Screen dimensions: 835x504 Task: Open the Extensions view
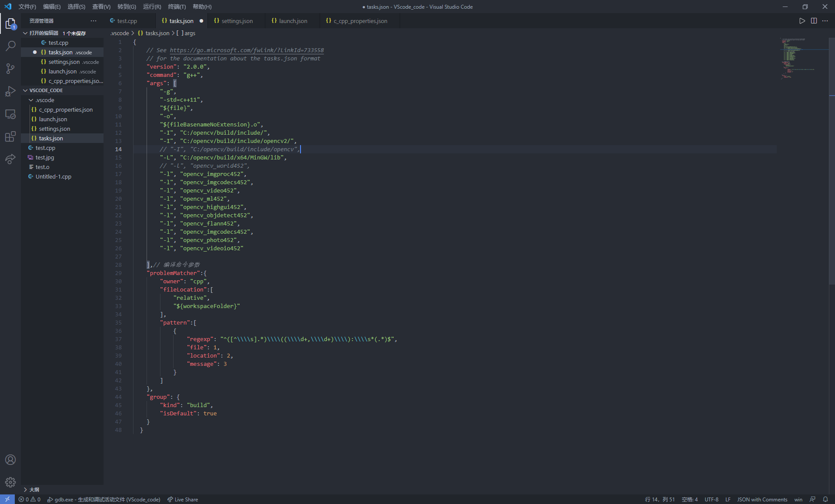pyautogui.click(x=10, y=137)
